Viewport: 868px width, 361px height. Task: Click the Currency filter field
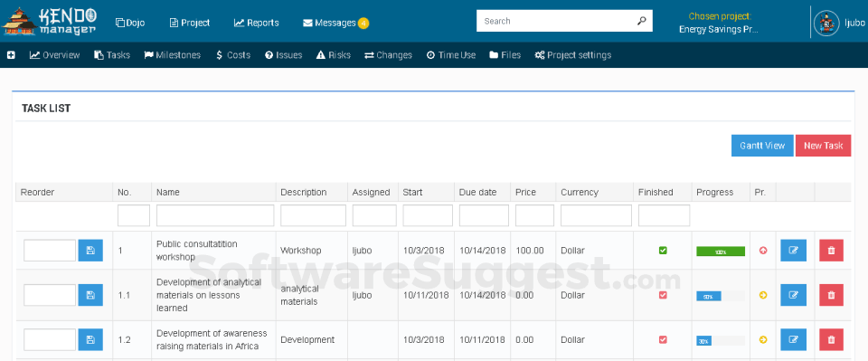tap(596, 215)
